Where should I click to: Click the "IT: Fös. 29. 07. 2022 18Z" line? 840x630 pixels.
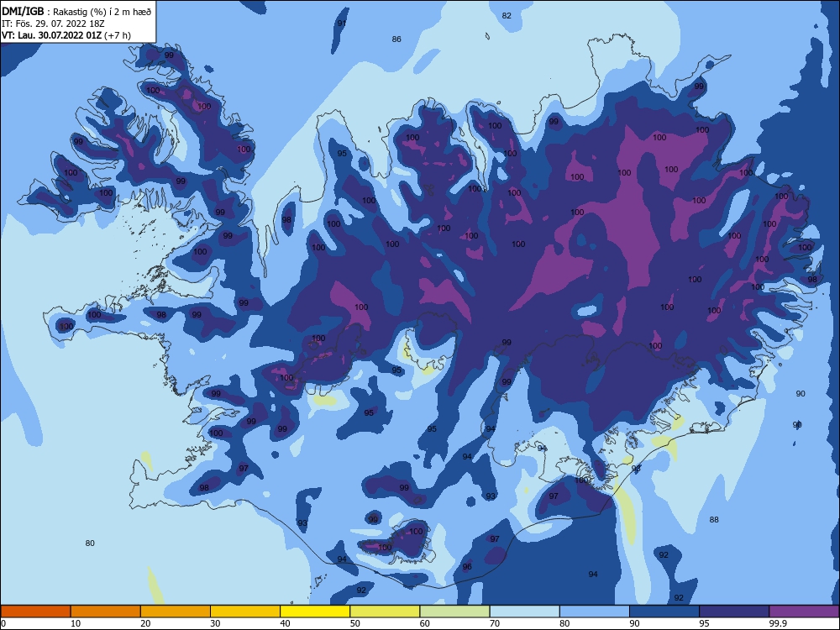[x=53, y=24]
